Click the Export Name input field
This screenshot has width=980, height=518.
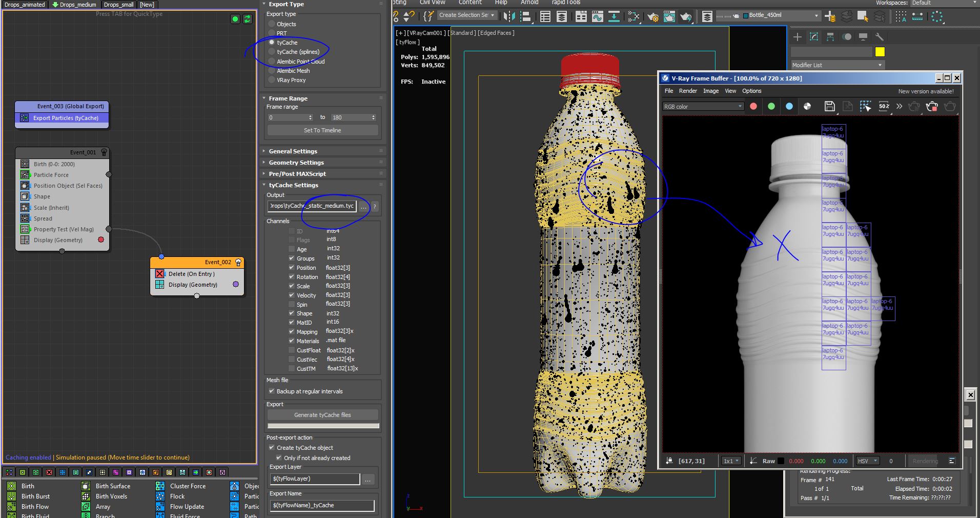coord(322,506)
